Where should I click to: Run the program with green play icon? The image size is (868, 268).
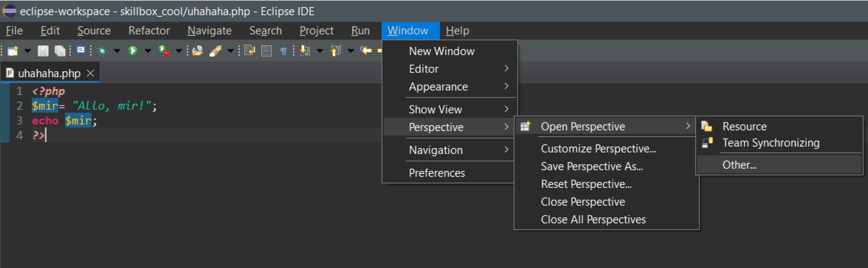coord(133,51)
